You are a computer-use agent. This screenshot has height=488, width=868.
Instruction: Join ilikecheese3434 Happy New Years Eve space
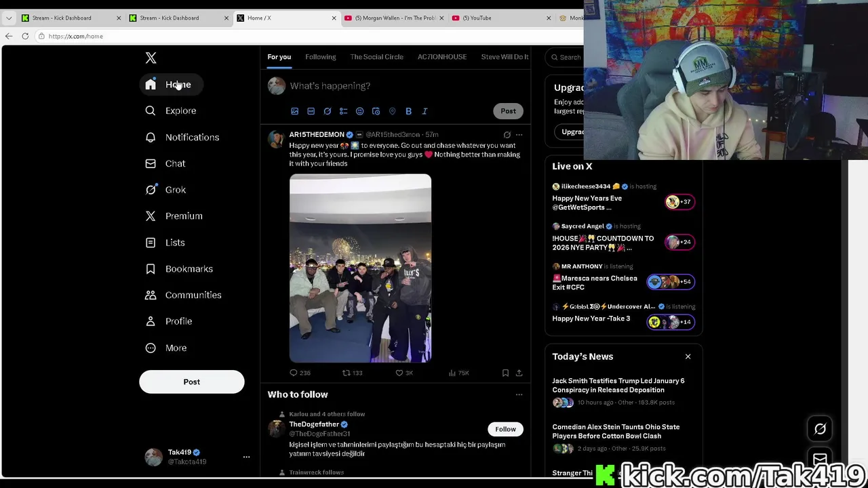coord(623,198)
